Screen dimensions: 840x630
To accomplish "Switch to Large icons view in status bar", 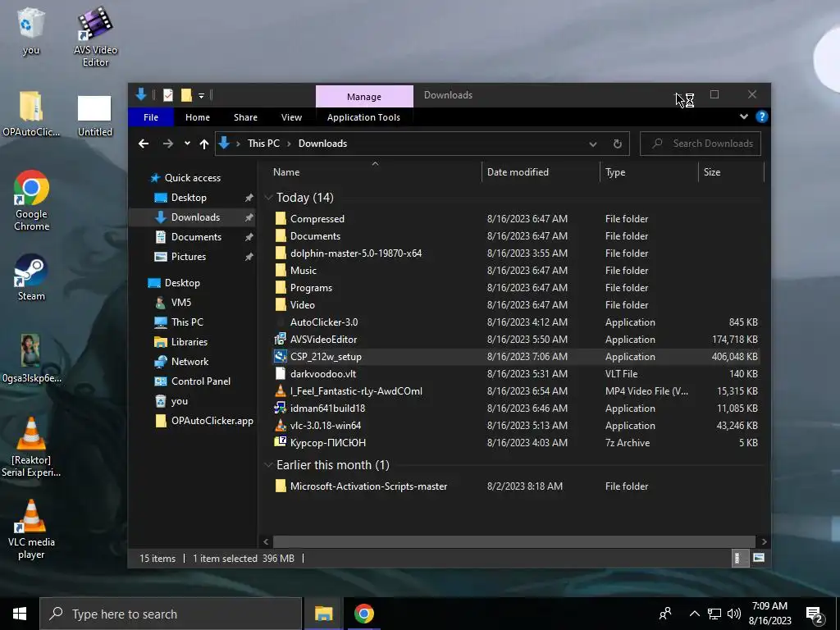I will tap(759, 558).
